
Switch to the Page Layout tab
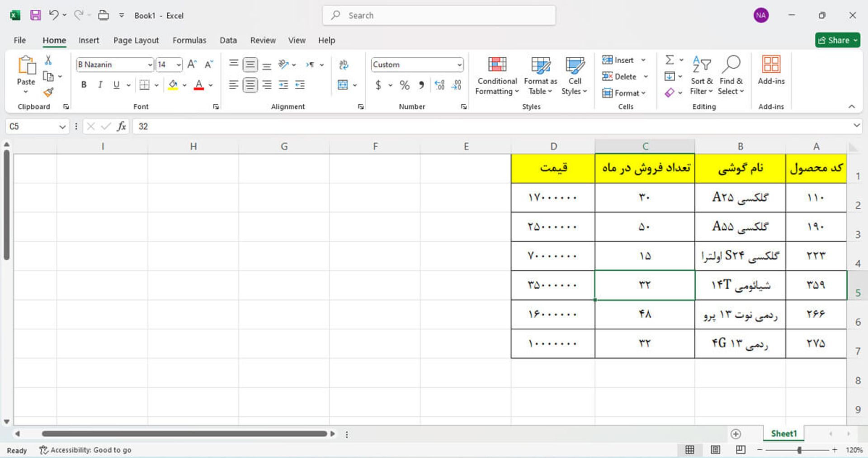click(136, 40)
